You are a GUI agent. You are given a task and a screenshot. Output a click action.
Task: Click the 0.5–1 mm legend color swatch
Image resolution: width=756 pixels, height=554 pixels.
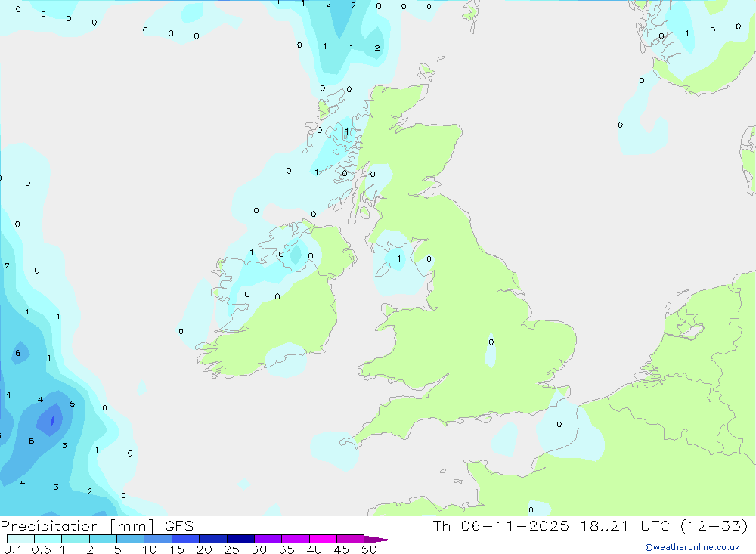coord(48,539)
